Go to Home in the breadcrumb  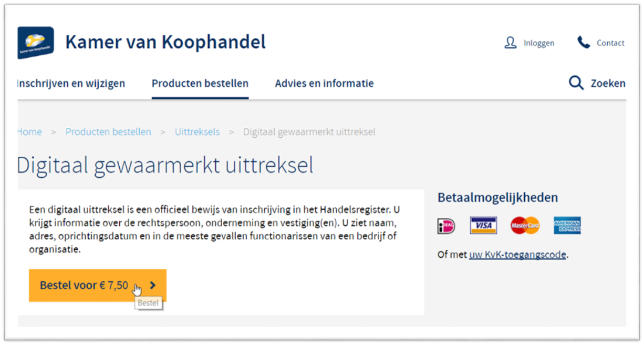(30, 132)
